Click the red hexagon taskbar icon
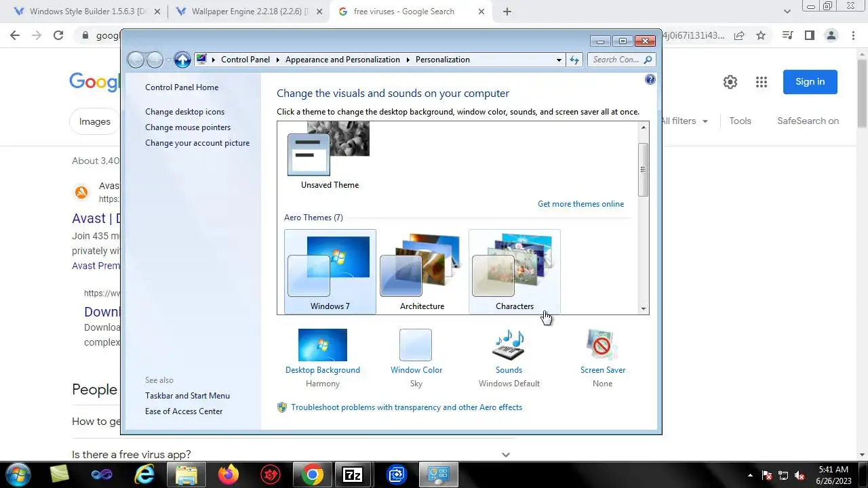The height and width of the screenshot is (488, 868). point(271,474)
